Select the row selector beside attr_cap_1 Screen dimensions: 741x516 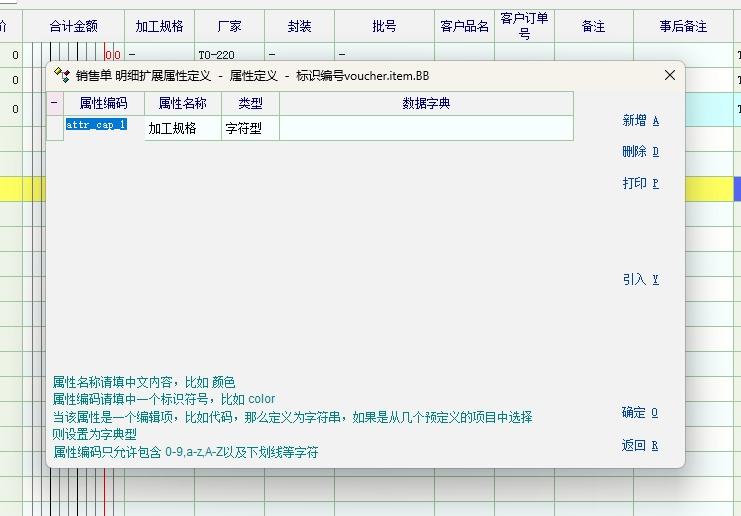click(x=54, y=128)
